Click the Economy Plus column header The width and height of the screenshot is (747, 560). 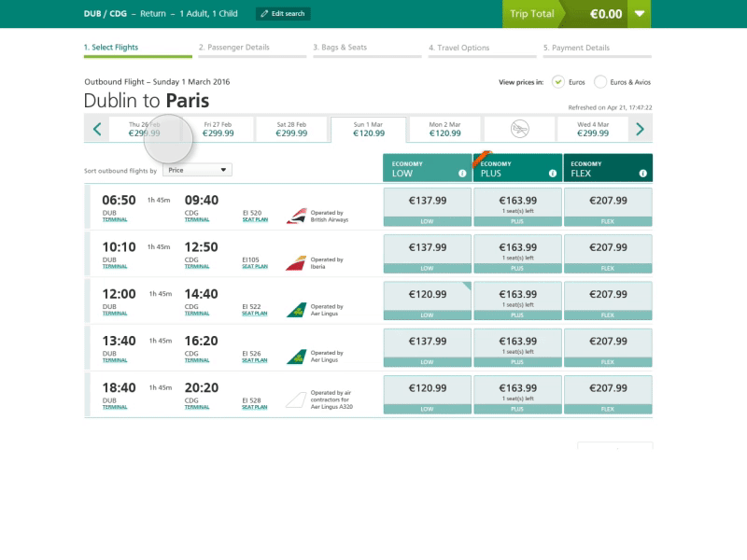(518, 168)
